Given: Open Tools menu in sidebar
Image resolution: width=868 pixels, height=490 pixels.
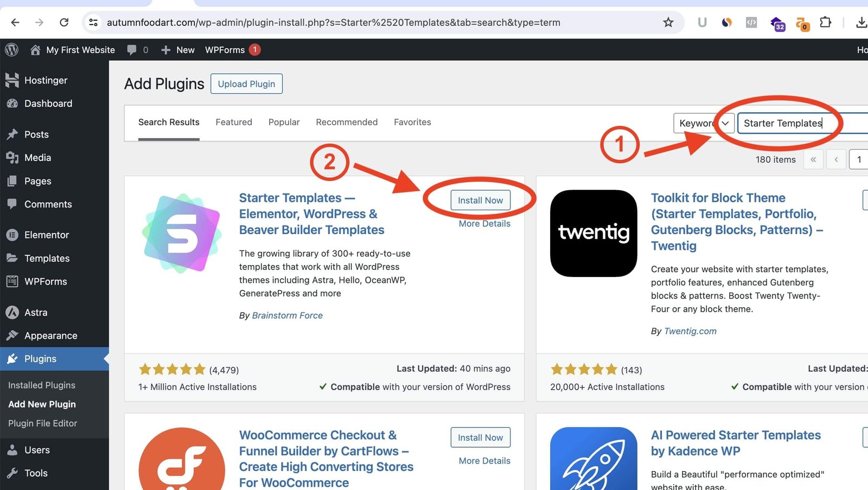Looking at the screenshot, I should [54, 473].
